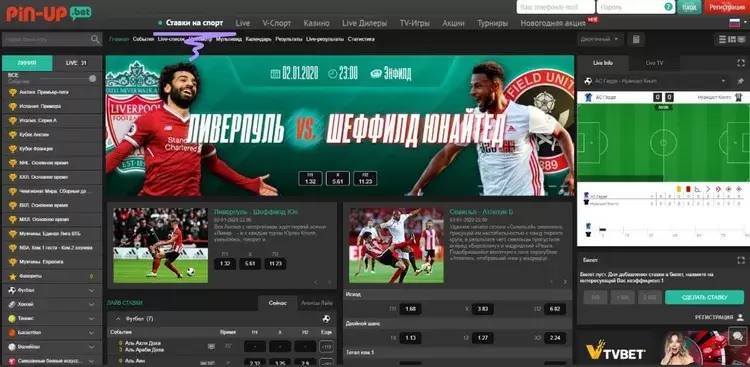Click the 1.32 odds on the banner
The width and height of the screenshot is (750, 367).
coord(310,178)
